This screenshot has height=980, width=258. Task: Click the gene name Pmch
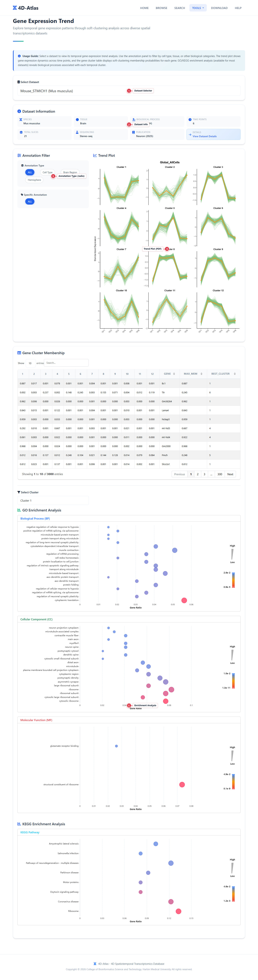(164, 455)
